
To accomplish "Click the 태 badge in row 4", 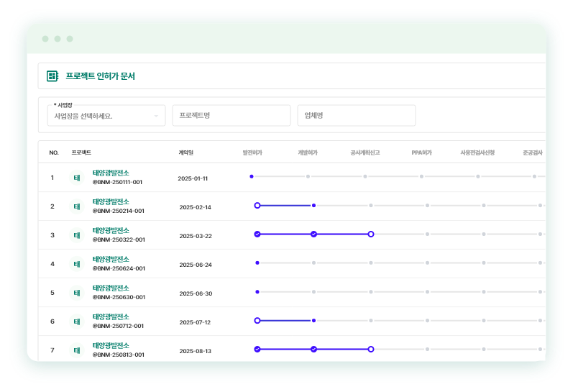I will pyautogui.click(x=77, y=264).
